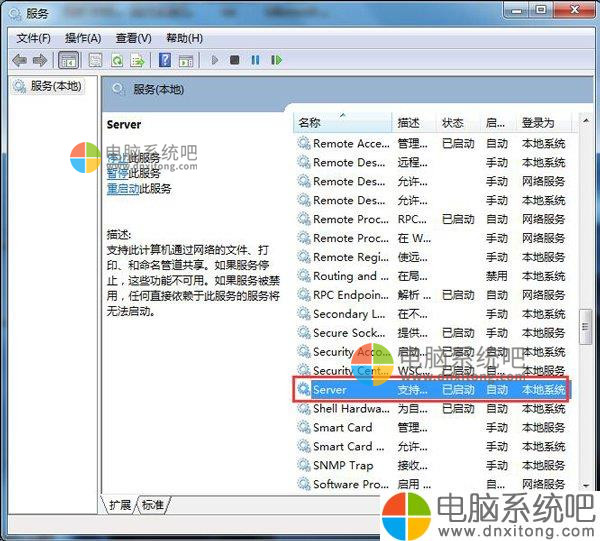Click the Refresh toolbar icon

pyautogui.click(x=117, y=60)
